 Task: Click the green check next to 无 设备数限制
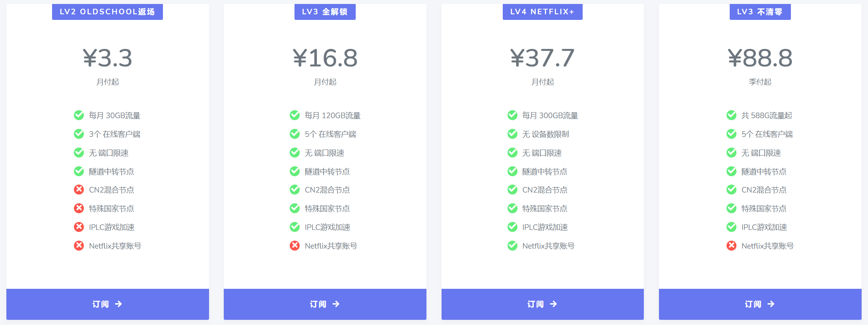tap(512, 134)
